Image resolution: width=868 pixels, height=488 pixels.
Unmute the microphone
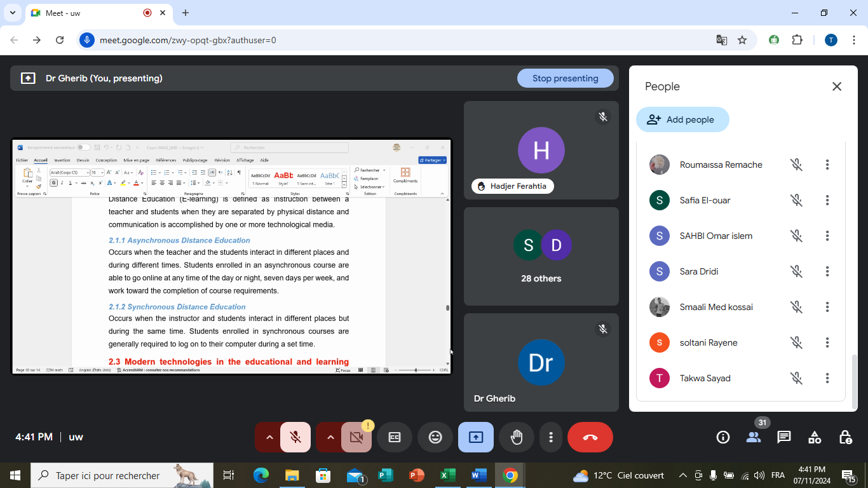pyautogui.click(x=295, y=437)
